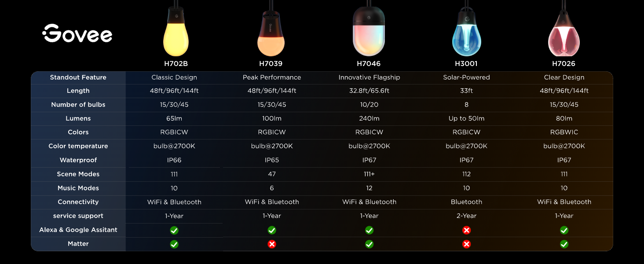Click the Classic Design cell
644x264 pixels.
pos(174,77)
